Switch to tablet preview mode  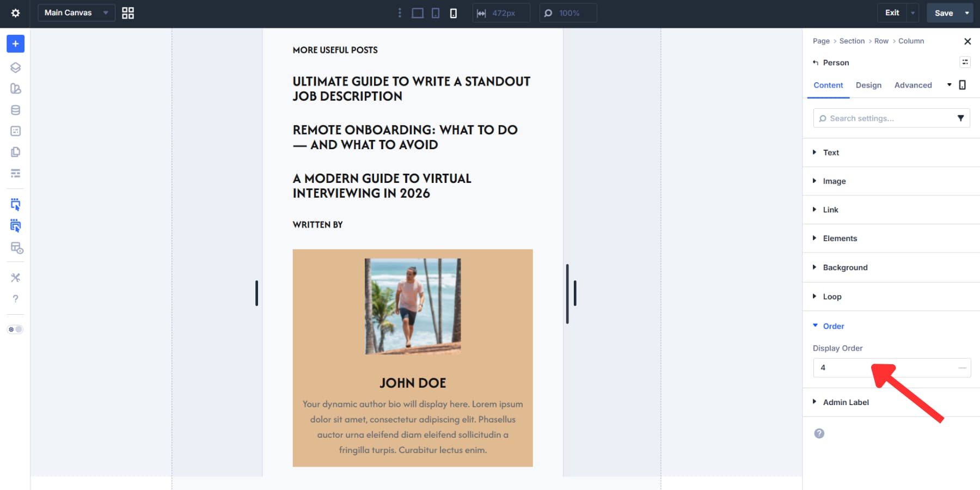coord(435,13)
